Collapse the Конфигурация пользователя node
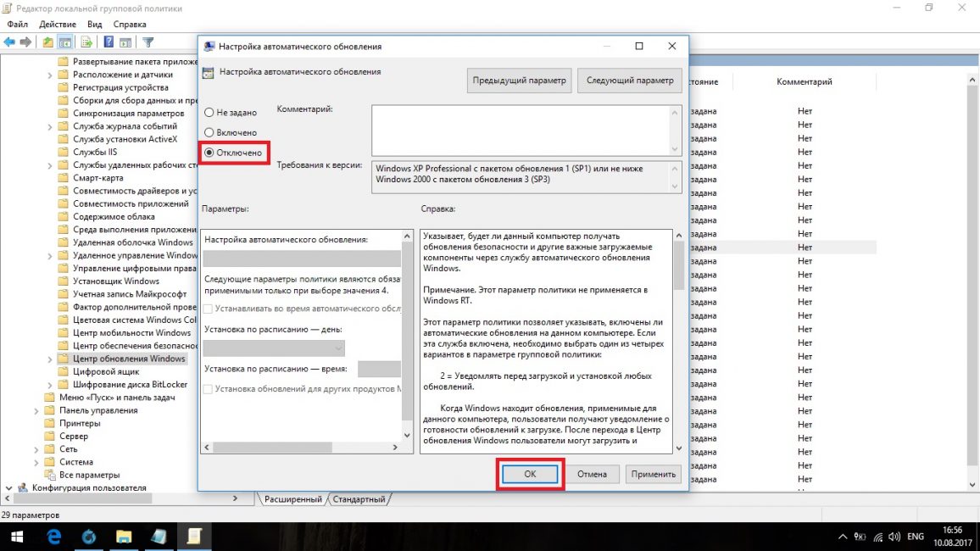Screen dimensions: 980x551 8,488
